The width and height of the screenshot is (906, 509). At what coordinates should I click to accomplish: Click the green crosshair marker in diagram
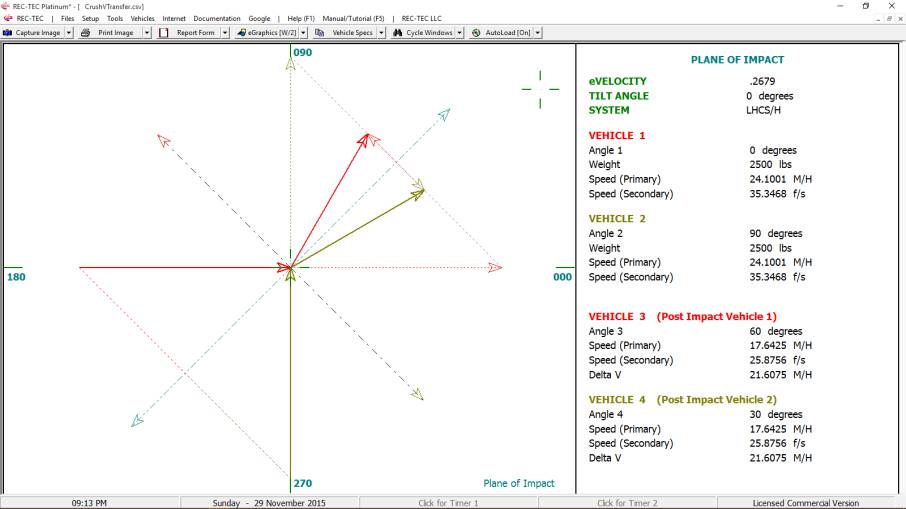point(540,89)
